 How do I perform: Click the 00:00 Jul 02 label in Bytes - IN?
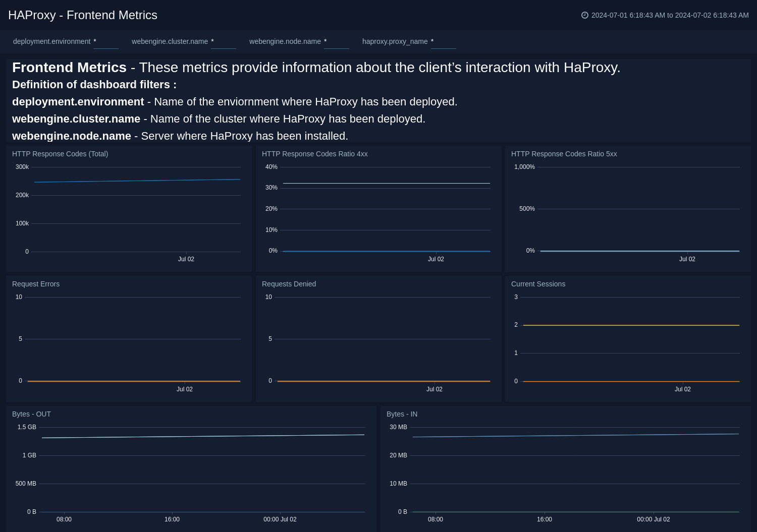click(x=654, y=519)
